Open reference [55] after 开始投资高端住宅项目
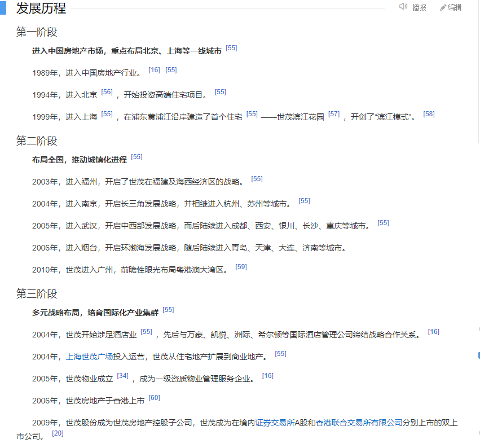Viewport: 480px width, 448px height. tap(221, 92)
